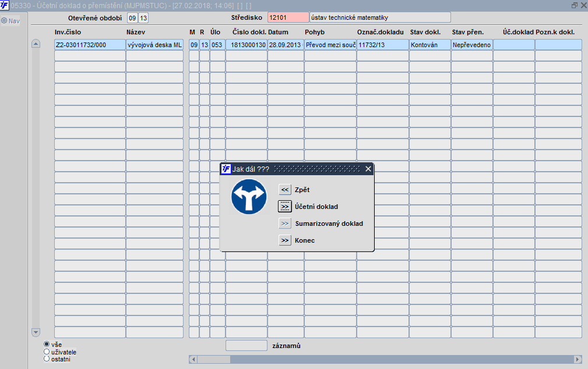Close the Jak dál ??? dialog
Image resolution: width=588 pixels, height=369 pixels.
[368, 169]
